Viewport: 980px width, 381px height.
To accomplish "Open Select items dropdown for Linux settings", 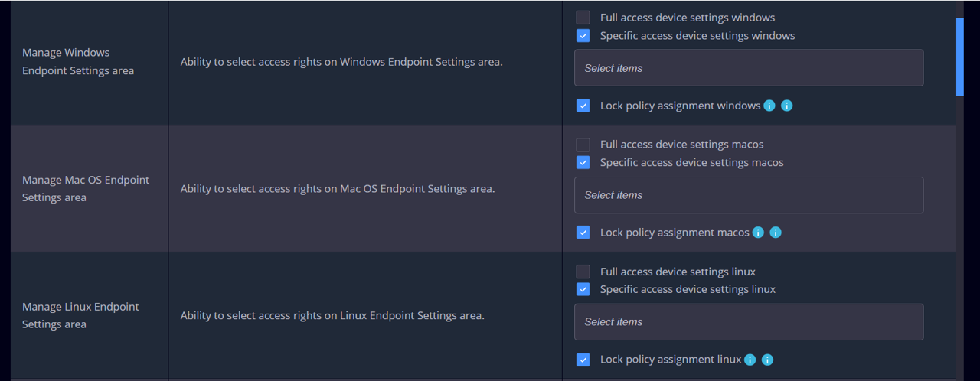I will [x=749, y=322].
